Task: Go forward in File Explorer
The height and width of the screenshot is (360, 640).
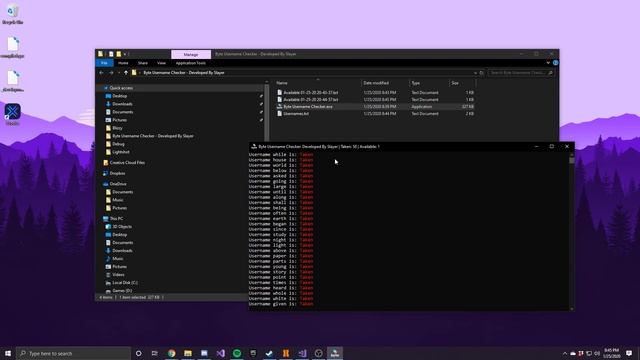Action: pos(111,73)
